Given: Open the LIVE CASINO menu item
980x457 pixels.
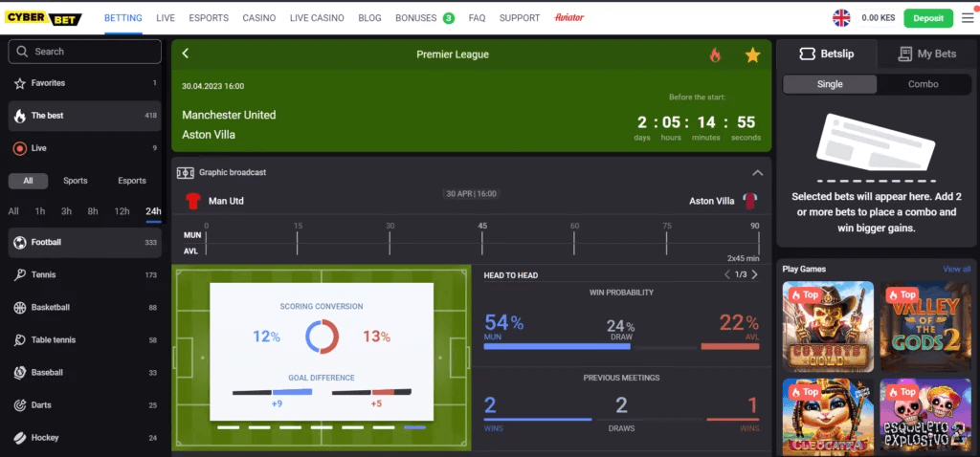Looking at the screenshot, I should (317, 18).
